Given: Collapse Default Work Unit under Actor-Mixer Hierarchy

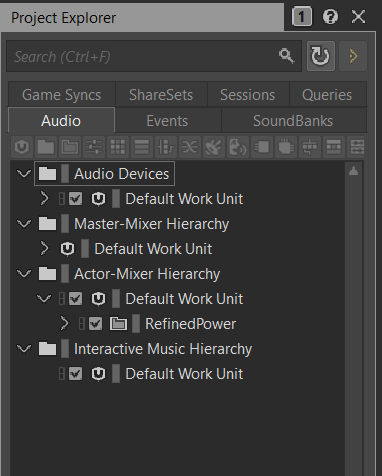Looking at the screenshot, I should [x=44, y=298].
